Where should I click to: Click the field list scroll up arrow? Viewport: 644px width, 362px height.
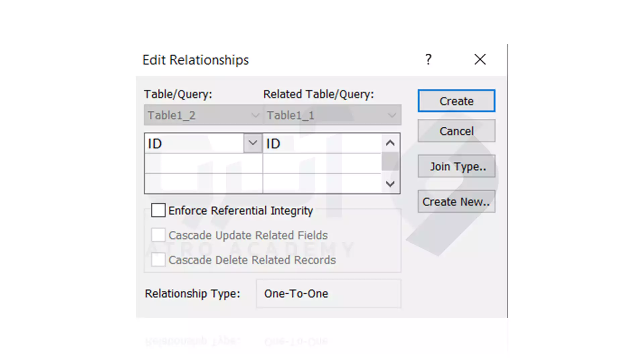pyautogui.click(x=390, y=143)
